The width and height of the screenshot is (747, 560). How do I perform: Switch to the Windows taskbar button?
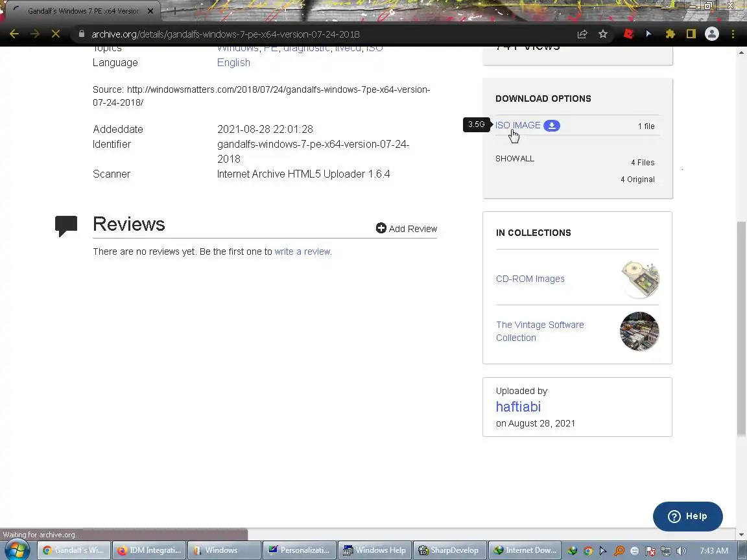[x=224, y=550]
